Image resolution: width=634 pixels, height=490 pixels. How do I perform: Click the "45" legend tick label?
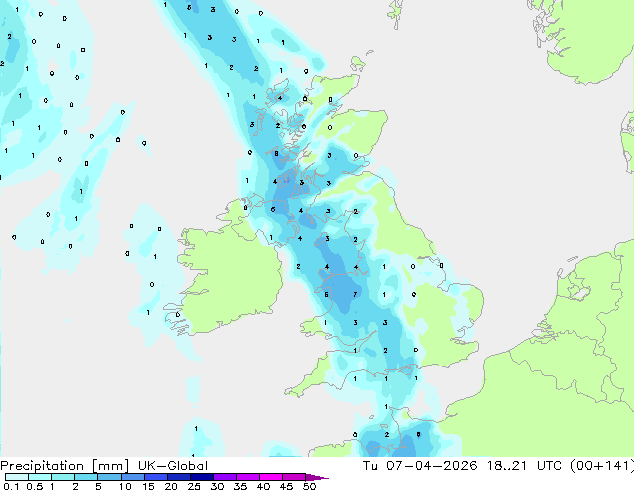click(x=287, y=486)
